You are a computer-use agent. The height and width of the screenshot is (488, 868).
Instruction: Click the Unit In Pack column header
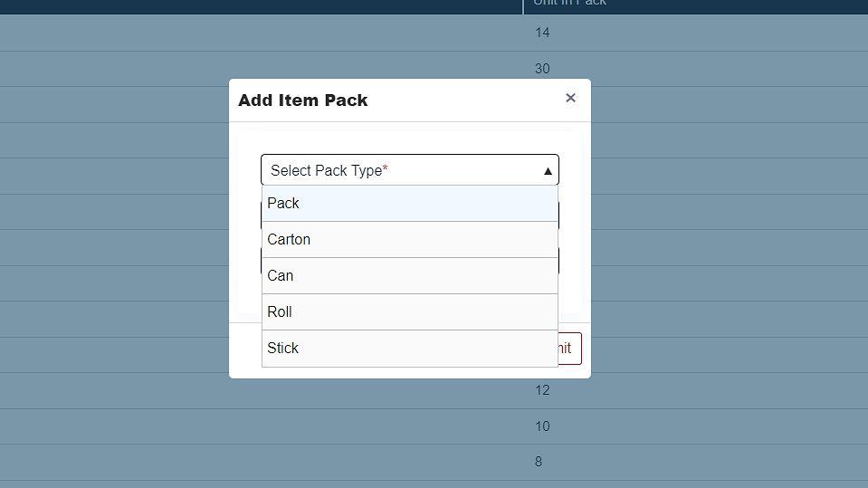coord(569,4)
